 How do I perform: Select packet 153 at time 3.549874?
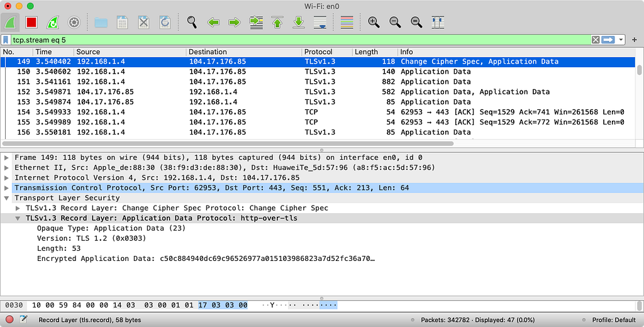318,102
